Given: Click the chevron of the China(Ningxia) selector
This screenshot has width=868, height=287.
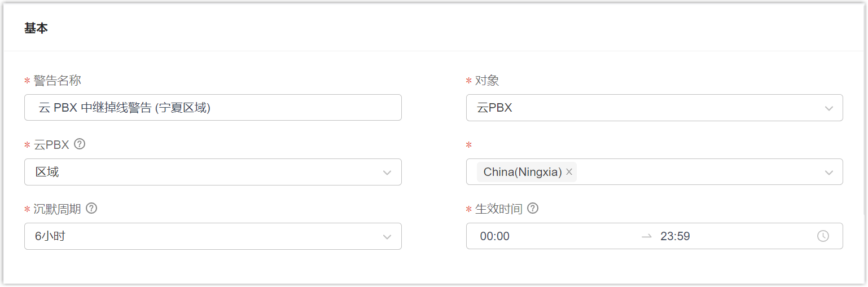Looking at the screenshot, I should (x=828, y=173).
